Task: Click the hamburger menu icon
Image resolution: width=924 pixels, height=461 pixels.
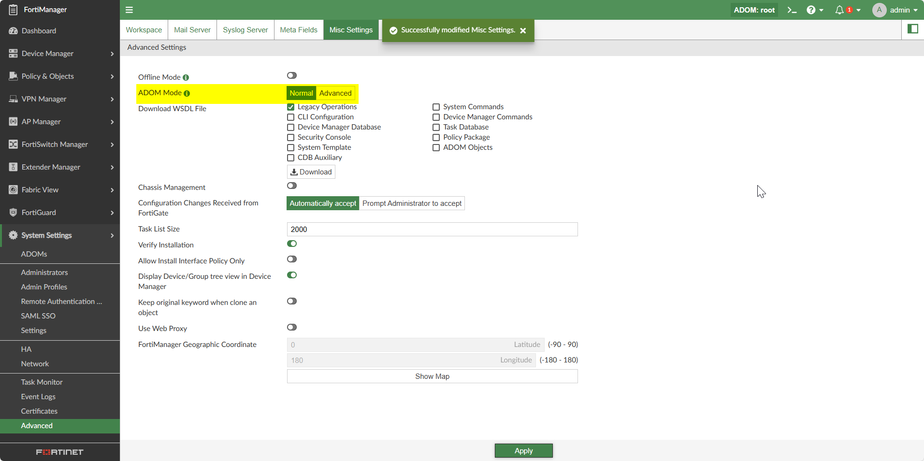Action: coord(129,10)
